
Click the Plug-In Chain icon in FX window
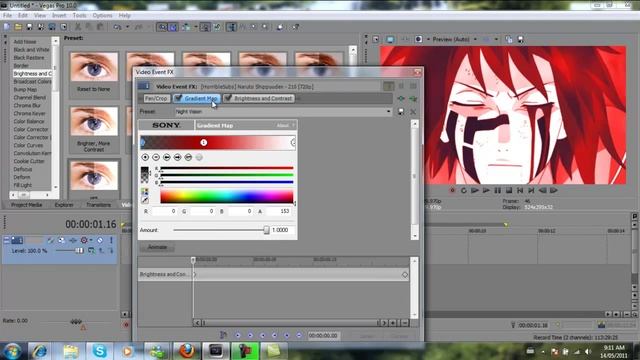tap(401, 98)
